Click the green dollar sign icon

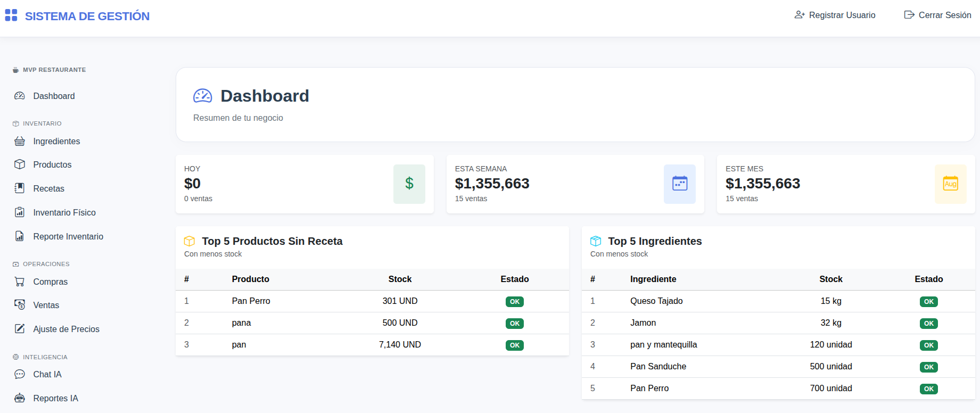(x=409, y=184)
